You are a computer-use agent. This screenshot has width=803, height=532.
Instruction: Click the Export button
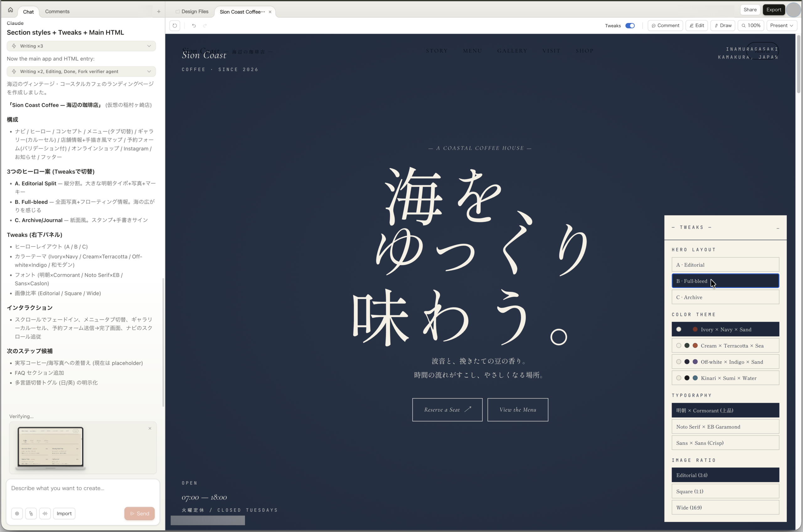[x=774, y=9]
